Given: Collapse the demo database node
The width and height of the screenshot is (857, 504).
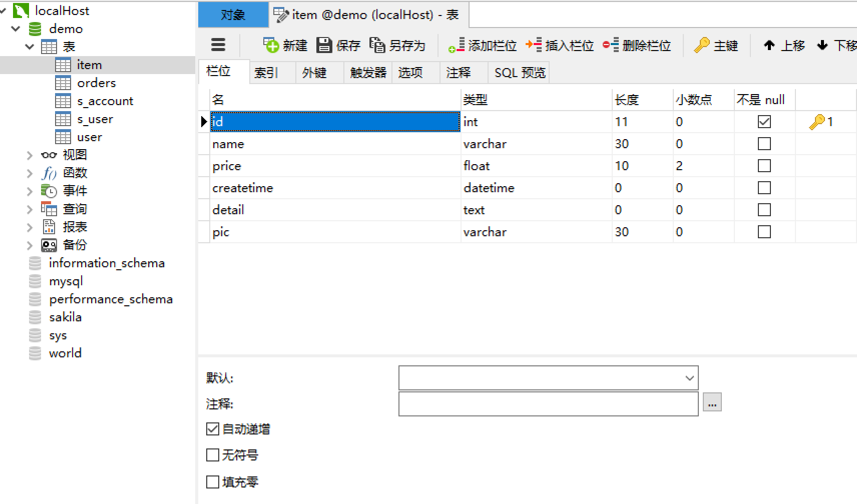Looking at the screenshot, I should [x=16, y=29].
